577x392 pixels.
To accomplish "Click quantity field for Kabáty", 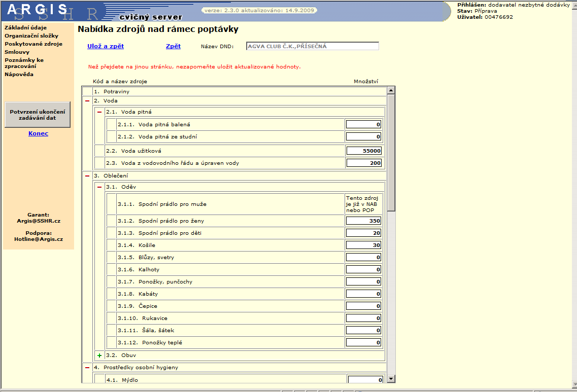I will (x=363, y=294).
